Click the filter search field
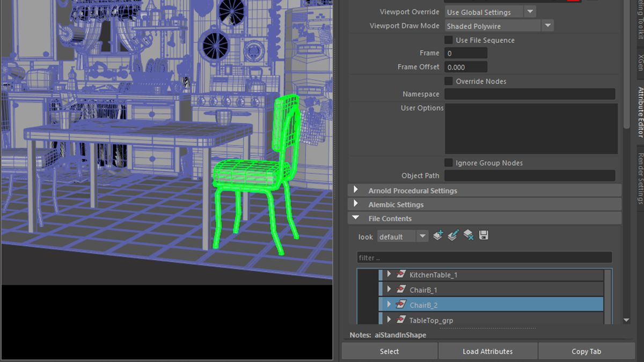The width and height of the screenshot is (644, 362). point(484,257)
